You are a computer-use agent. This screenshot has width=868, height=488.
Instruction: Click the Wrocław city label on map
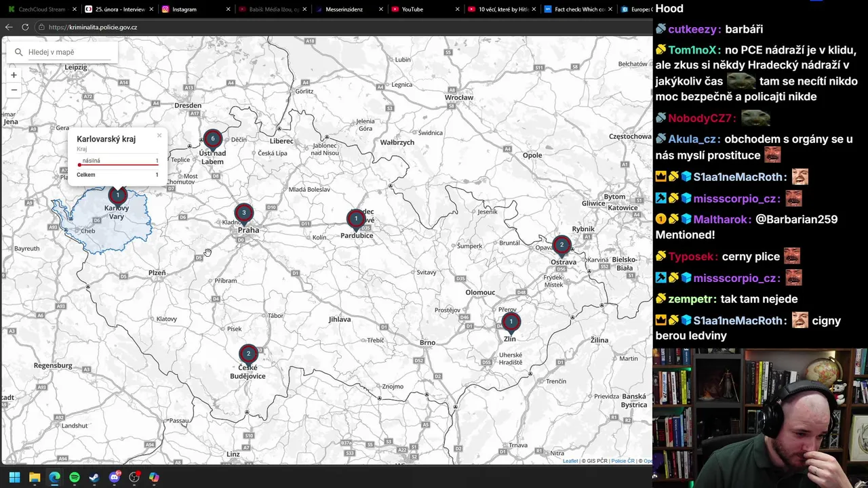pyautogui.click(x=459, y=98)
